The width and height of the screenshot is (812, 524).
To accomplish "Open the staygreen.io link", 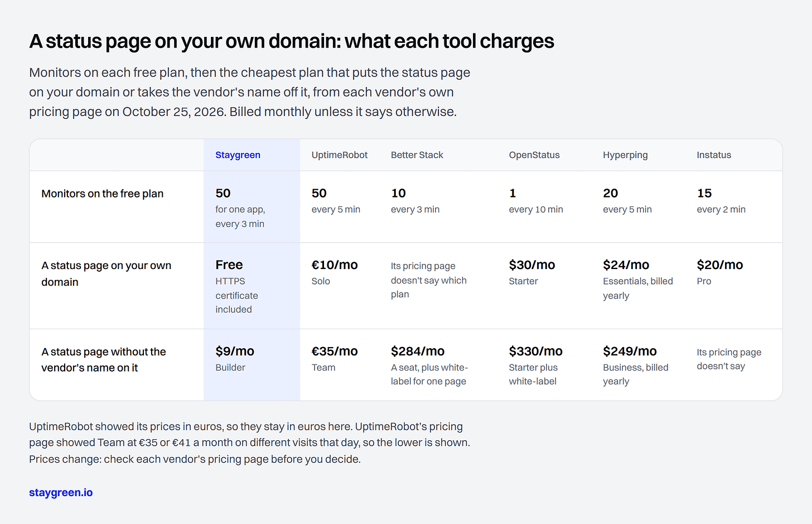I will coord(61,492).
